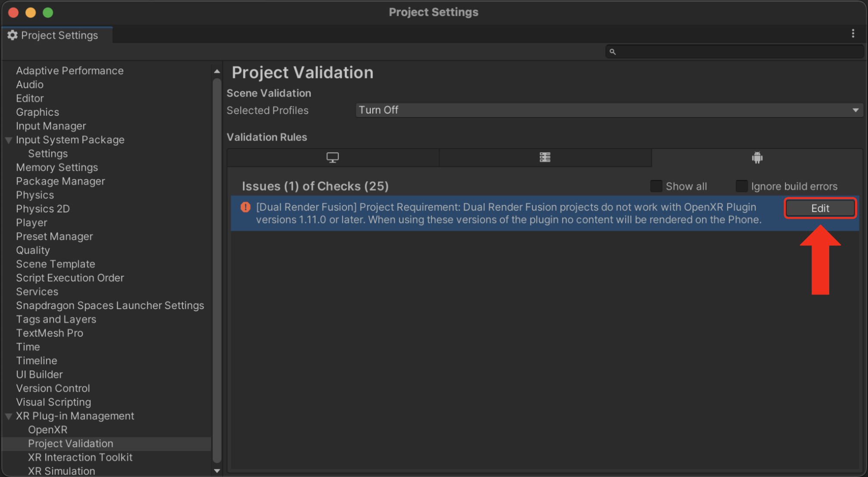Screen dimensions: 868x477
Task: Select the Dedicated Server platform tab icon
Action: 545,158
